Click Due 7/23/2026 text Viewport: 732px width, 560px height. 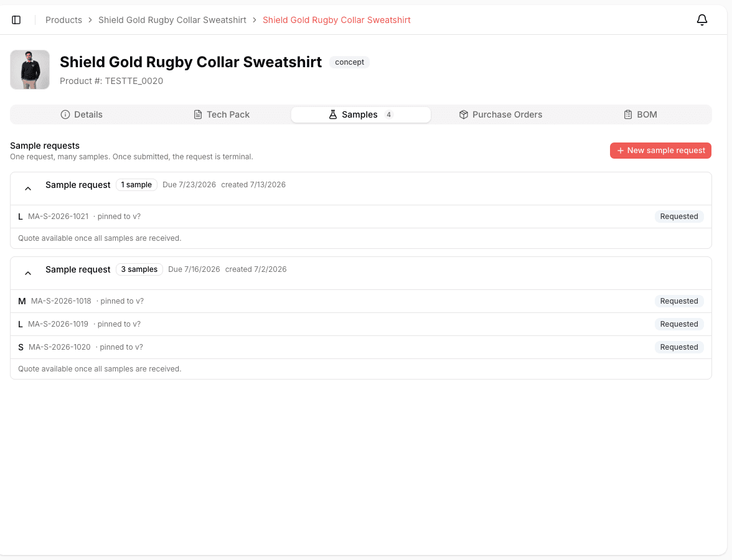[x=189, y=185]
